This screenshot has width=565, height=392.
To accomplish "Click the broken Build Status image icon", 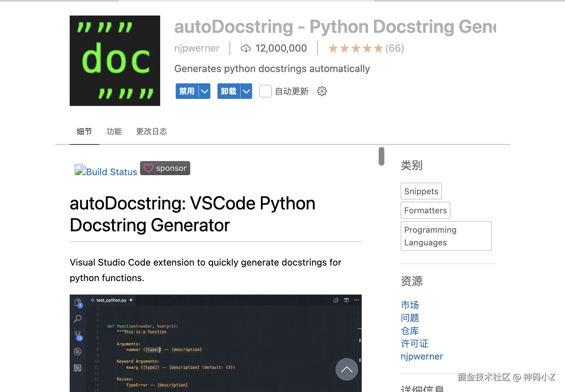I will (x=80, y=170).
